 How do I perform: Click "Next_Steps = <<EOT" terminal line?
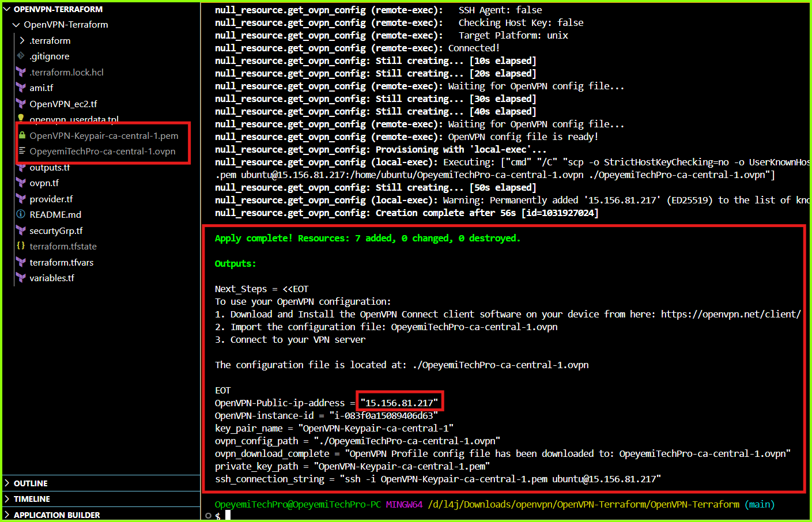[262, 289]
